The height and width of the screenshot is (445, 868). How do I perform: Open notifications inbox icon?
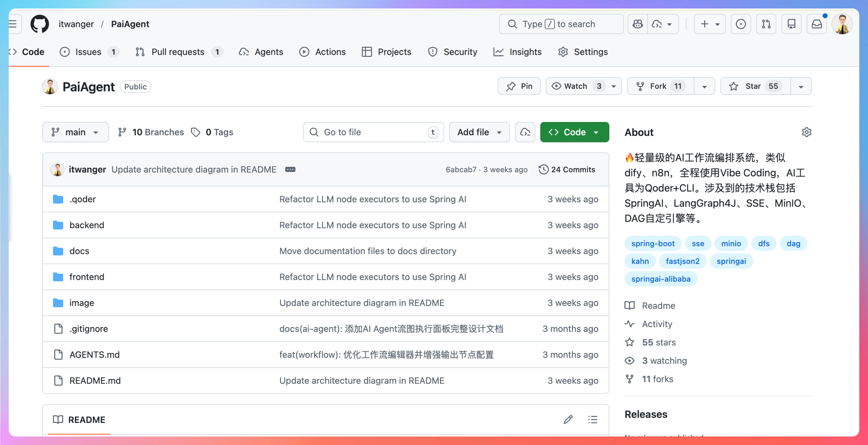point(817,24)
